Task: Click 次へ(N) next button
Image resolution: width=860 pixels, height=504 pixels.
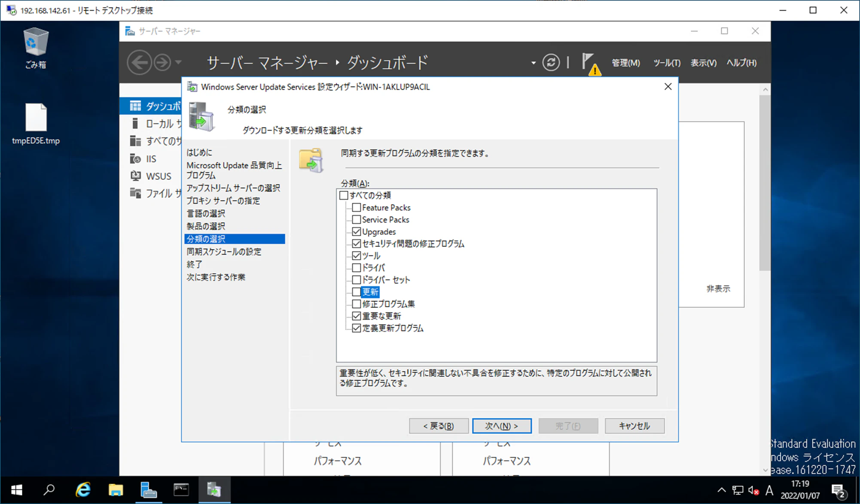Action: coord(502,426)
